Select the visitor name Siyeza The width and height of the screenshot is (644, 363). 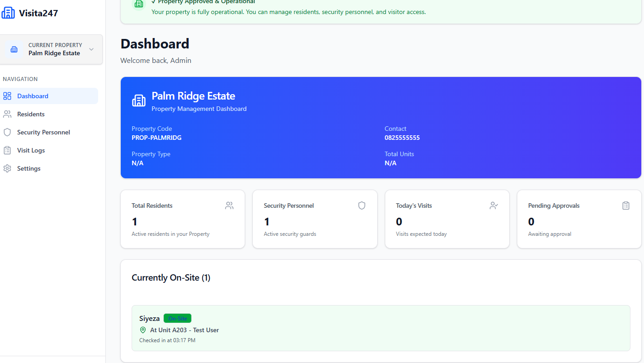[149, 318]
